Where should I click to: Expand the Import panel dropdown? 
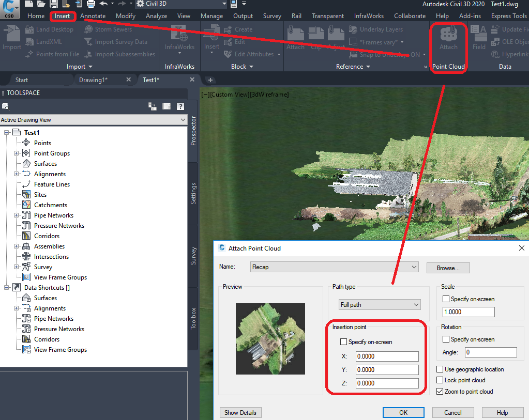tap(79, 67)
